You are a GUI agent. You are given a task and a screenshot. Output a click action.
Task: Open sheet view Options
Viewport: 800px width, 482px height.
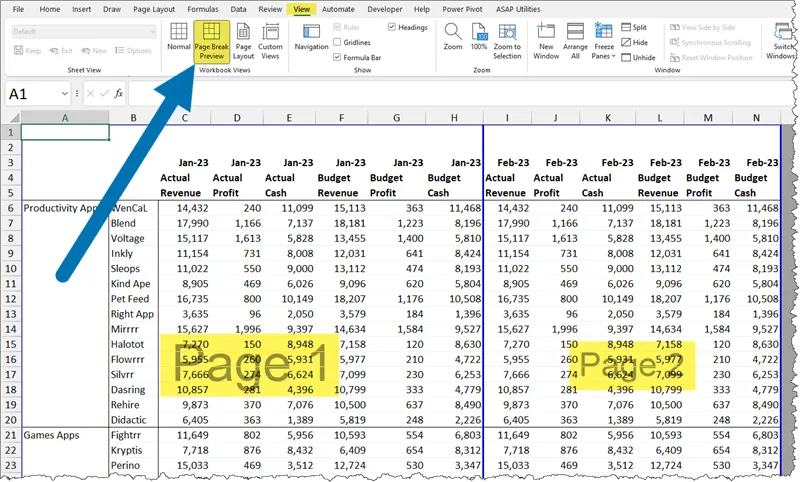(133, 50)
